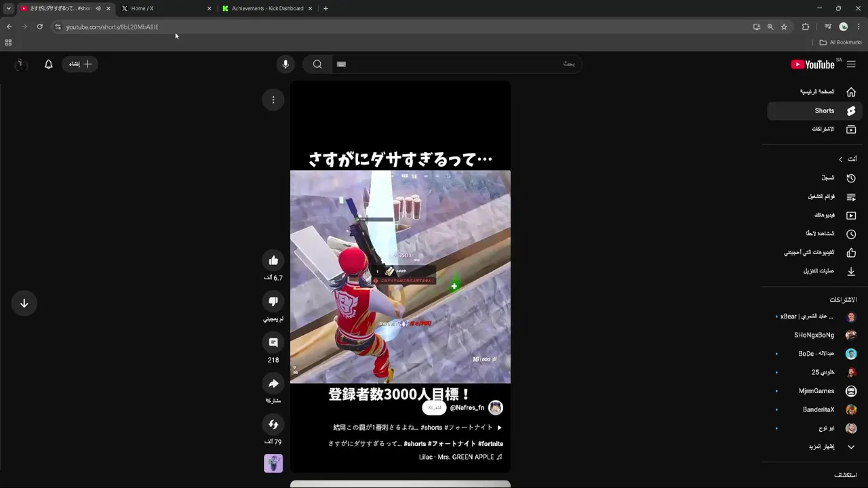Expand إظهار المزيد show more subscriptions
The width and height of the screenshot is (868, 488).
[814, 447]
